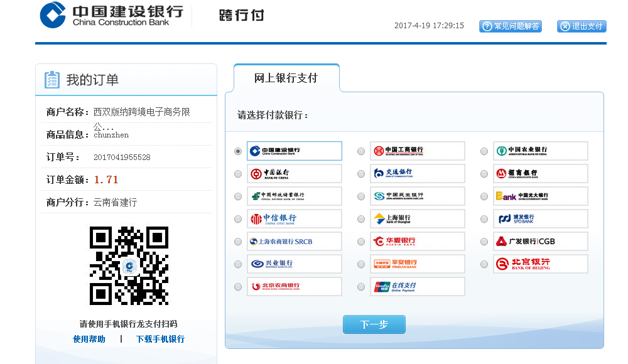Click the 中国建设银行 logo box in bank list
The width and height of the screenshot is (628, 364).
point(295,151)
